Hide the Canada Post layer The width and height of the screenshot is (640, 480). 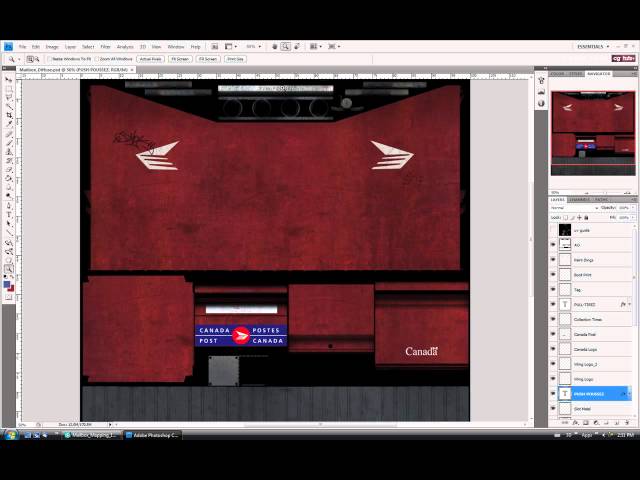point(553,334)
